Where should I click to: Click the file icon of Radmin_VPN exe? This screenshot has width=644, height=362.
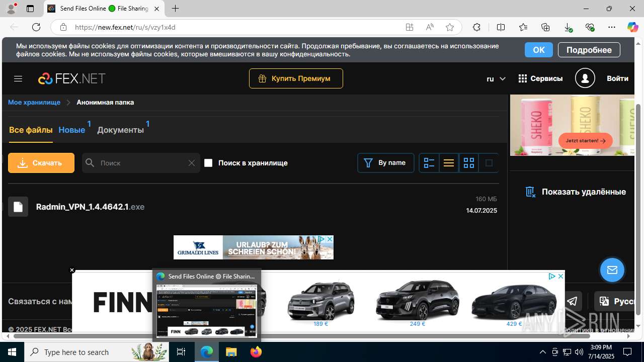18,207
